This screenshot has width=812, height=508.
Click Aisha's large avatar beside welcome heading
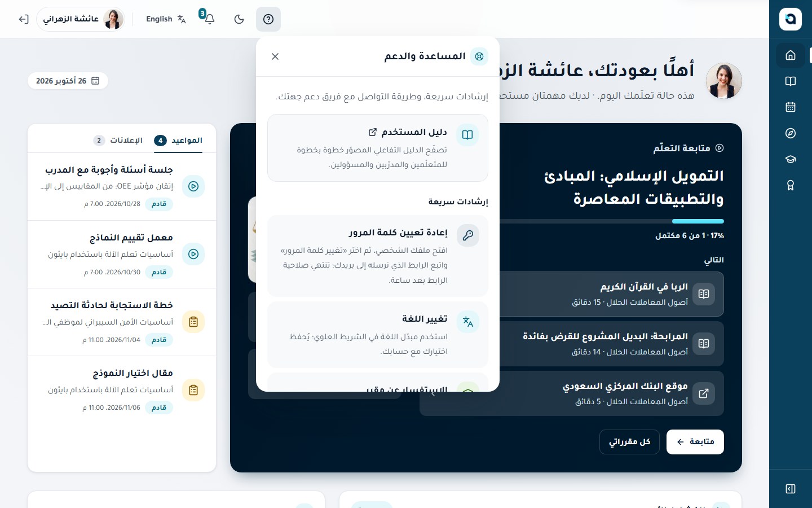click(x=724, y=81)
